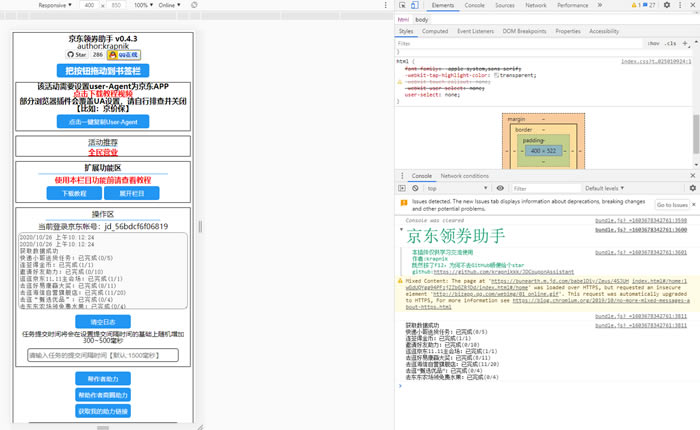700x430 pixels.
Task: Switch to the Elements tab
Action: [x=442, y=5]
